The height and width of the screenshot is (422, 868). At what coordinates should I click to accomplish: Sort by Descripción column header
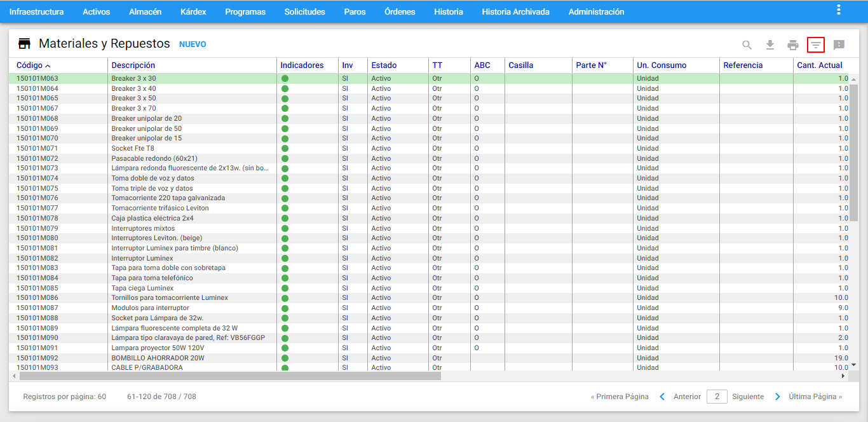click(133, 65)
